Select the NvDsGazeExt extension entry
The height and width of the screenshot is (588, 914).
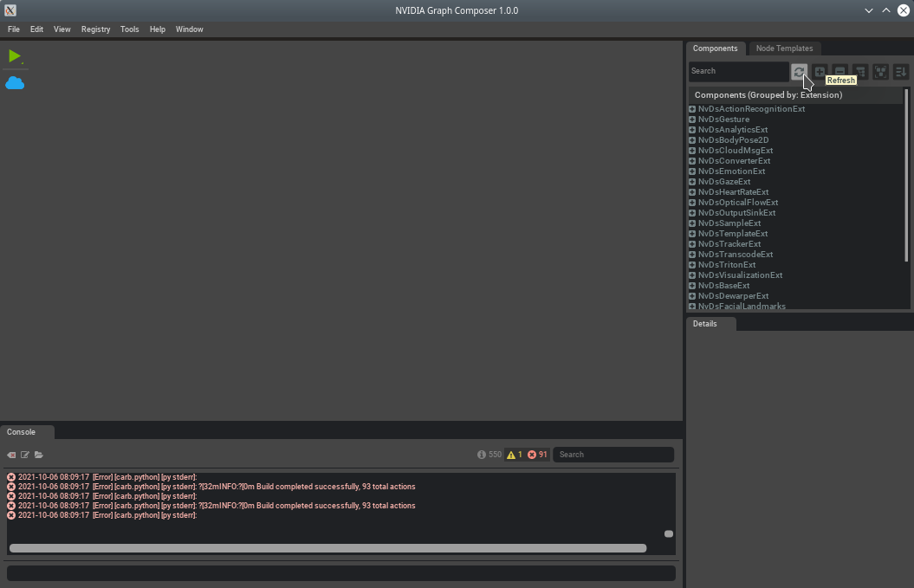coord(724,182)
